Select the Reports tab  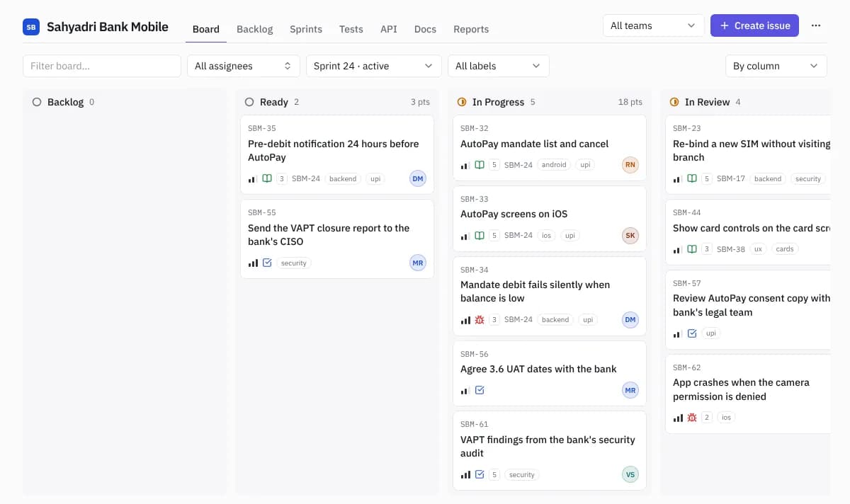(471, 29)
